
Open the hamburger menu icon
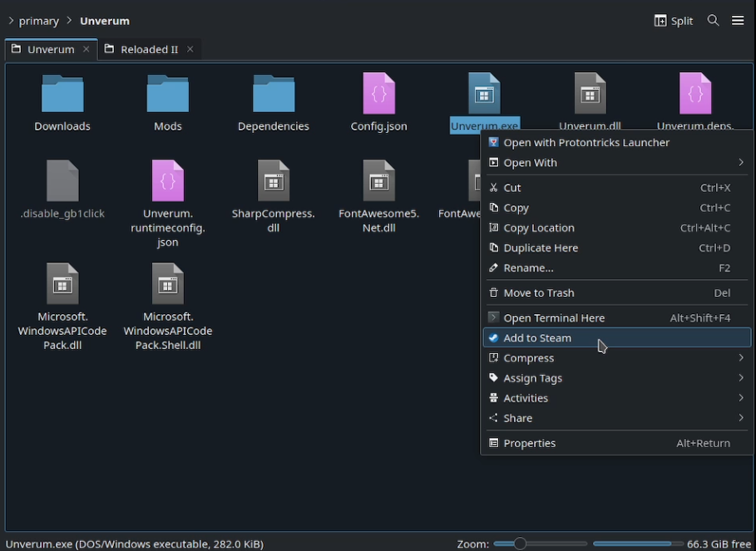click(x=738, y=20)
